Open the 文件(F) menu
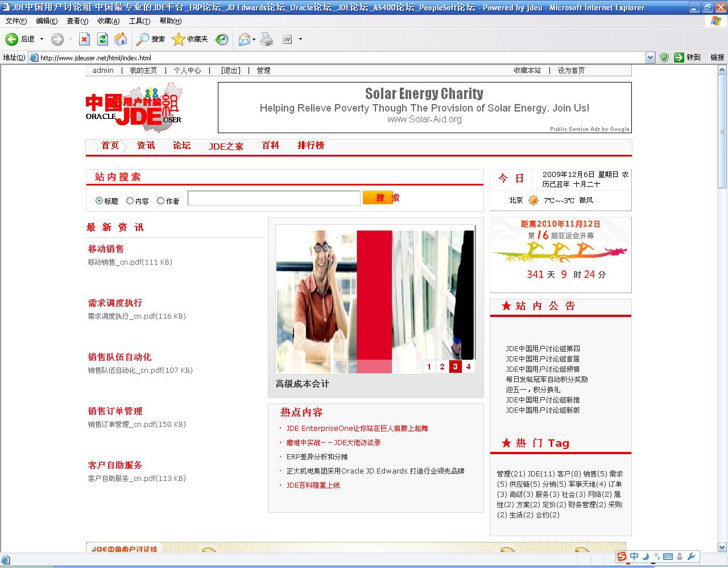728x568 pixels. (x=16, y=21)
